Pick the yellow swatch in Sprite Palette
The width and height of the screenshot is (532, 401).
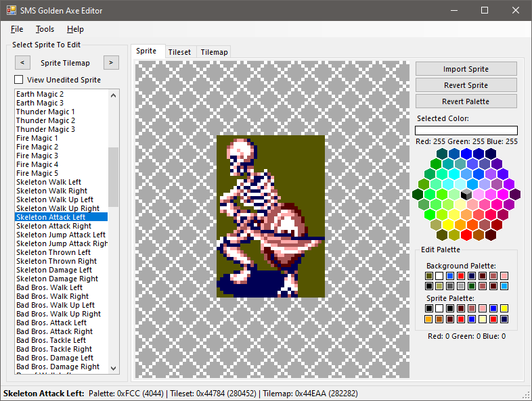(504, 308)
